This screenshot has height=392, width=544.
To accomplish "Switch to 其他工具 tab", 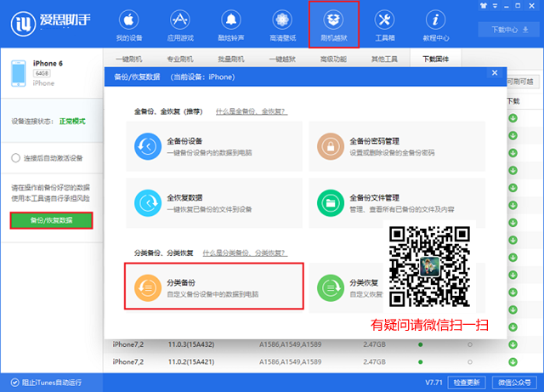I will 384,59.
